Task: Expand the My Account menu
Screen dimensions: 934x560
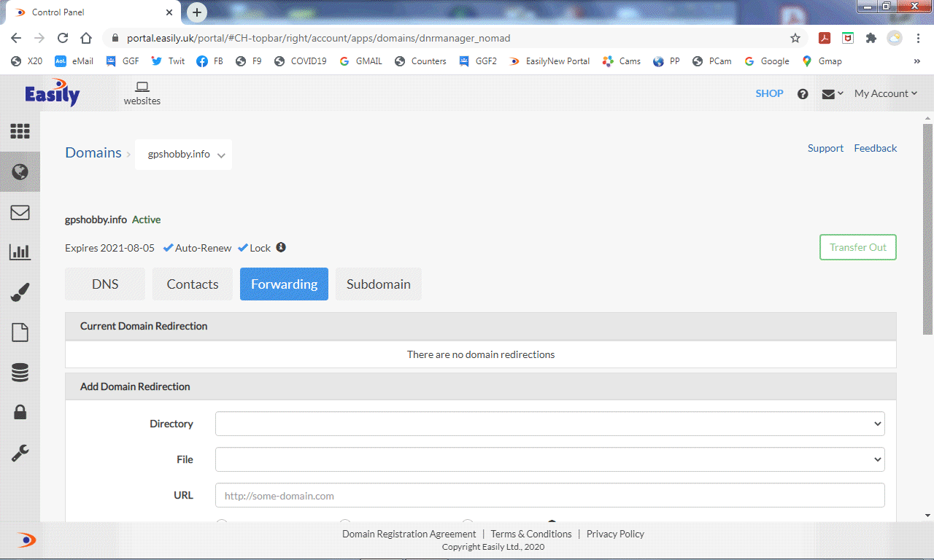Action: tap(885, 93)
